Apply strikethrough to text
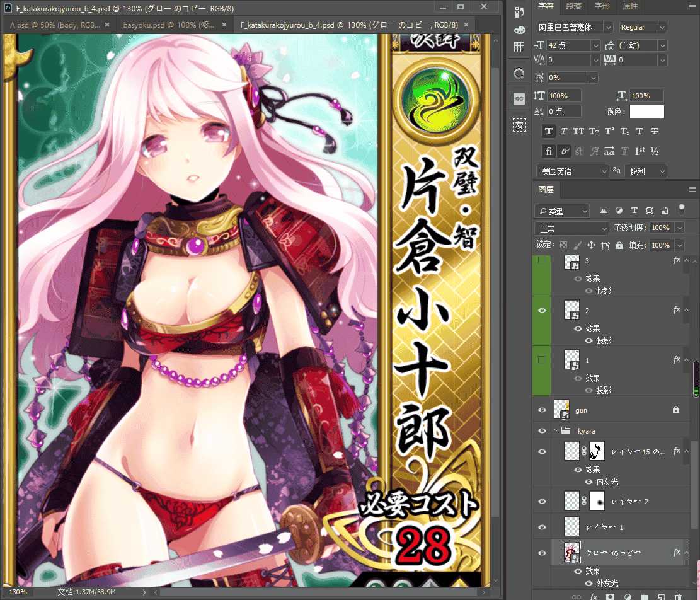 655,131
